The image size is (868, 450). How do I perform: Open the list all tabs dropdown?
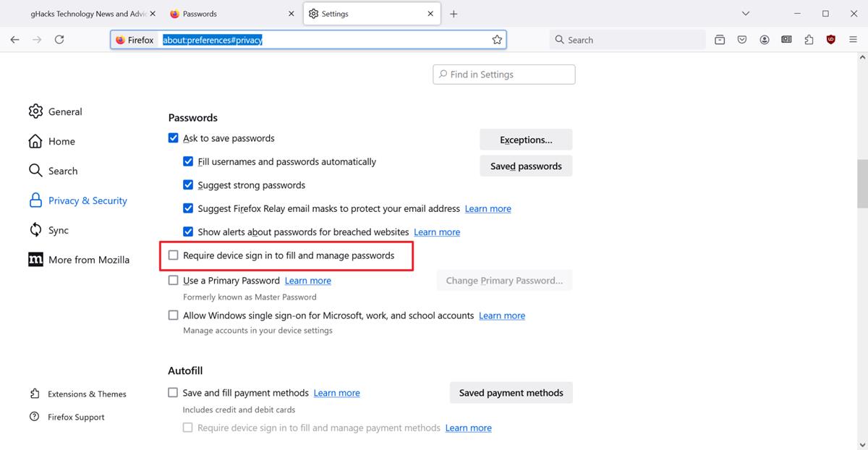pos(745,13)
